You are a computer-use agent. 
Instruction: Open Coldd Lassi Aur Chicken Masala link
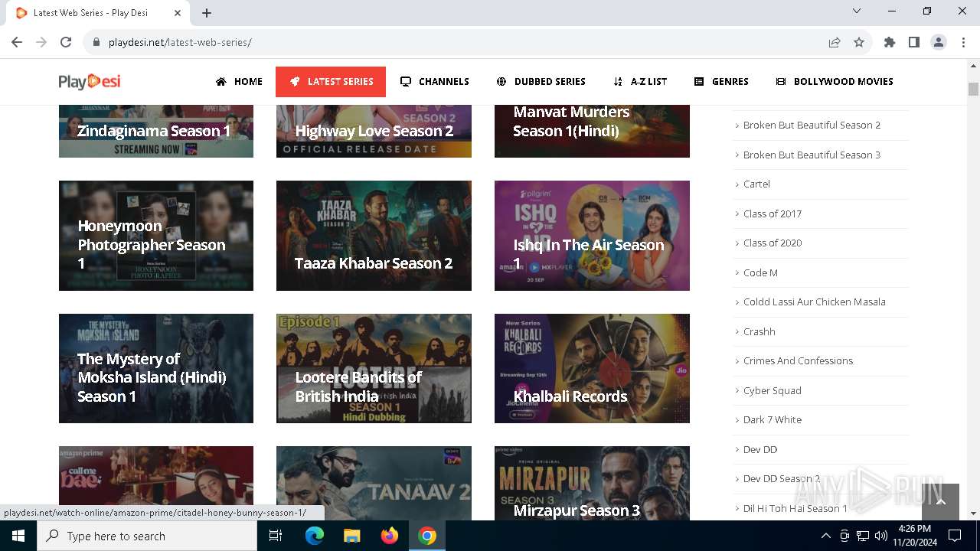coord(815,302)
